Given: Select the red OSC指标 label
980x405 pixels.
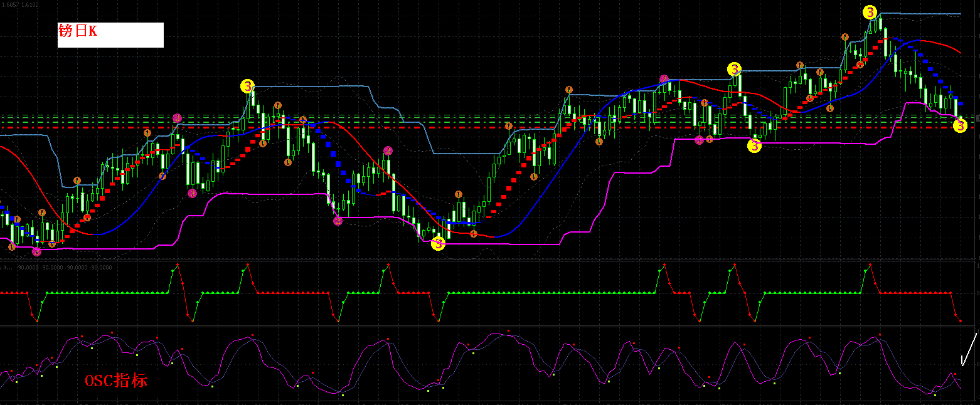Looking at the screenshot, I should point(116,380).
